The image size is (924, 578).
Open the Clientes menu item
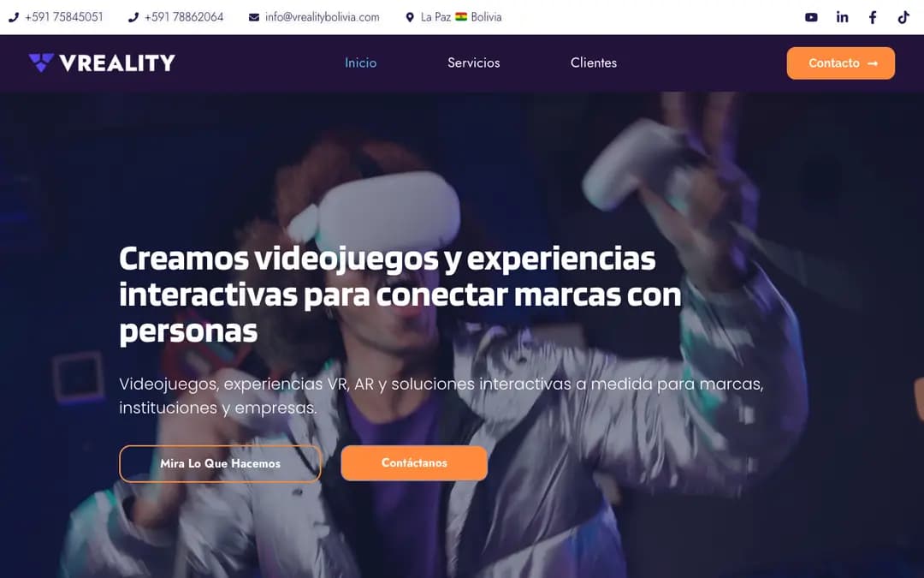(594, 63)
